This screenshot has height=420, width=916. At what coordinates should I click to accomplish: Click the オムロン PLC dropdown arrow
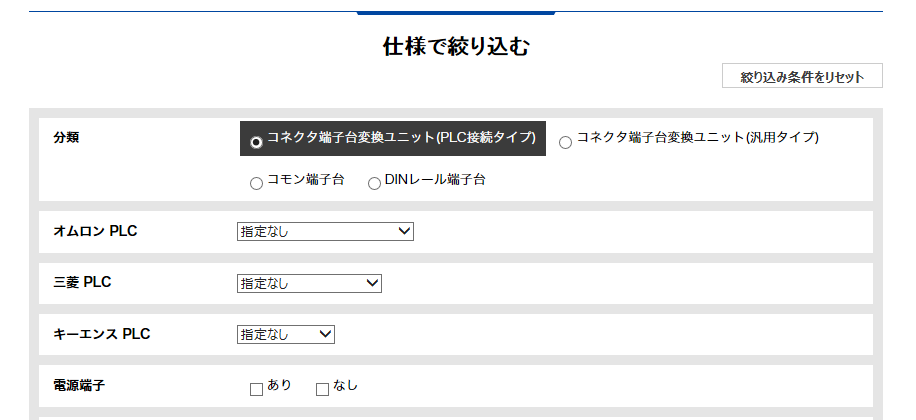404,231
